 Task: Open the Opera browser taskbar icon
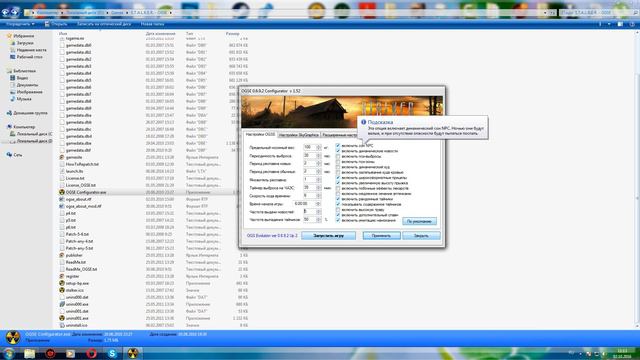91,353
